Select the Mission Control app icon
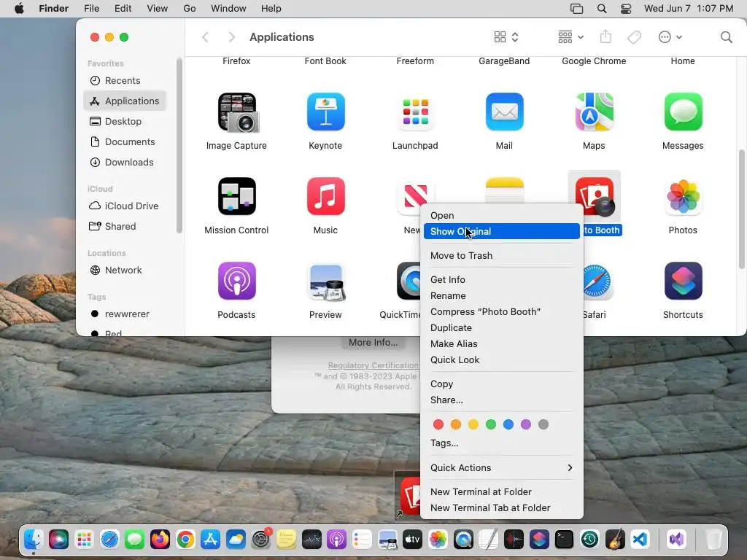Viewport: 747px width, 560px height. point(237,196)
